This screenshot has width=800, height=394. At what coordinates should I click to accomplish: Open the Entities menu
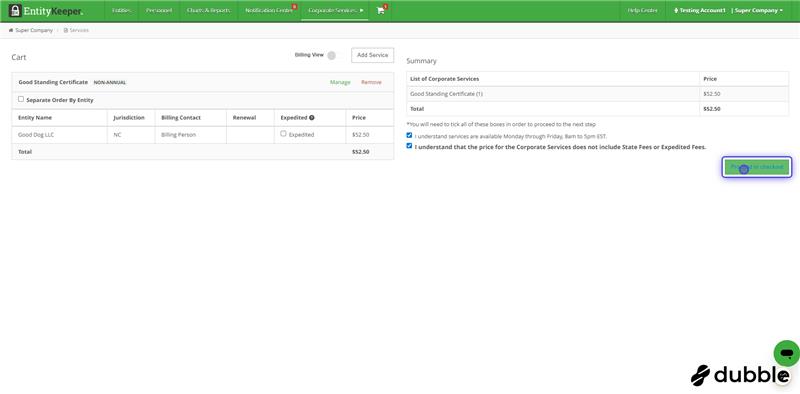point(121,10)
